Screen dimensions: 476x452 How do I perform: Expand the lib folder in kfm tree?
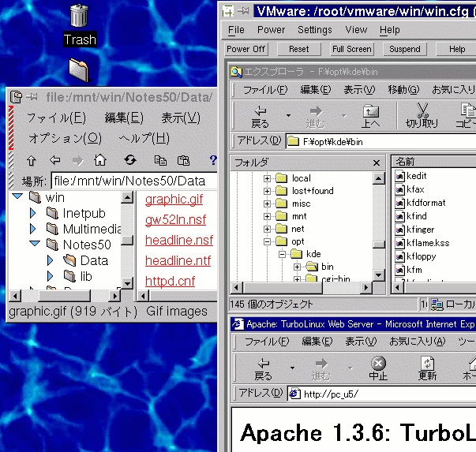tap(51, 276)
